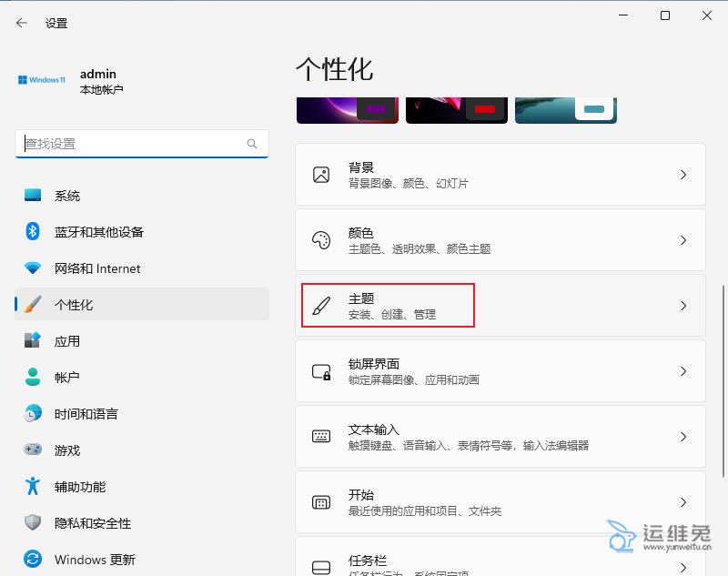The height and width of the screenshot is (576, 728).
Task: Click the gaming controller icon
Action: click(x=33, y=450)
